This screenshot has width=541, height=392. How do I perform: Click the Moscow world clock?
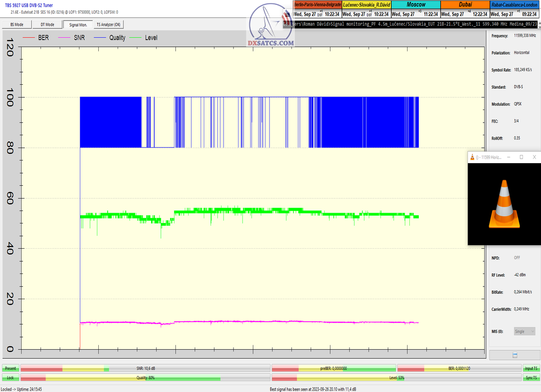pos(416,9)
